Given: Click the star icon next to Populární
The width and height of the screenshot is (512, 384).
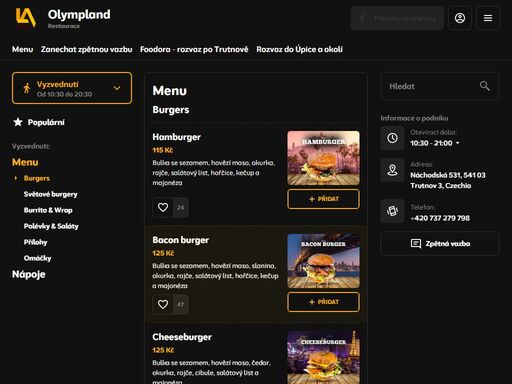Looking at the screenshot, I should (x=18, y=122).
